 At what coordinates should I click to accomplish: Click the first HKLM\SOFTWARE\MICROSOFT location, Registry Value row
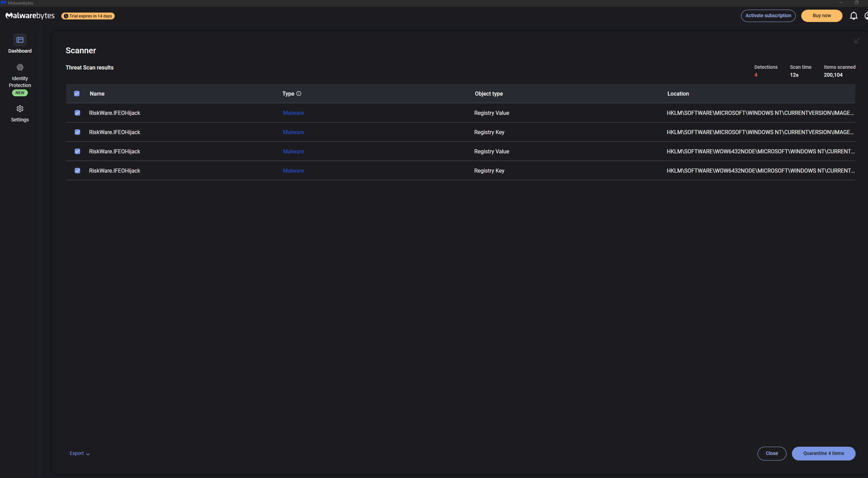pyautogui.click(x=760, y=113)
